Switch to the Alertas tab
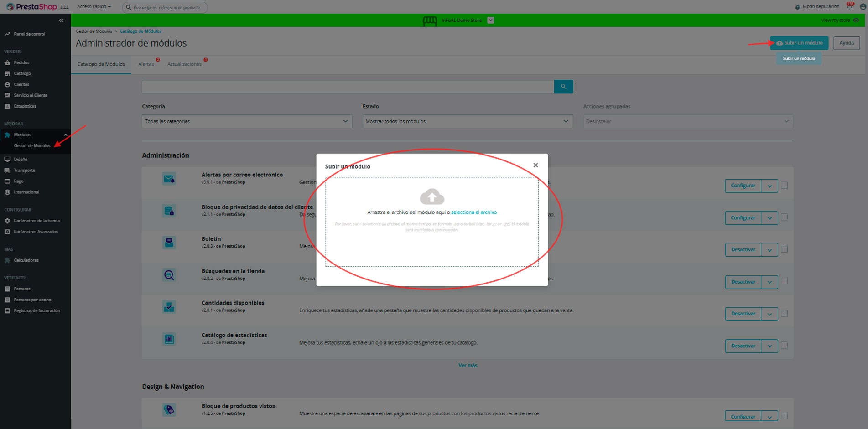Image resolution: width=868 pixels, height=429 pixels. tap(146, 64)
